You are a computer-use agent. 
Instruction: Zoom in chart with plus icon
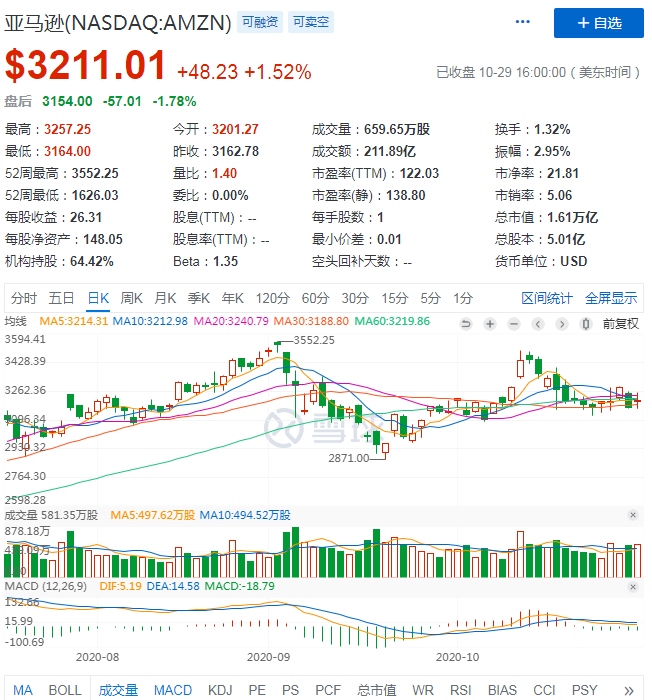click(490, 324)
